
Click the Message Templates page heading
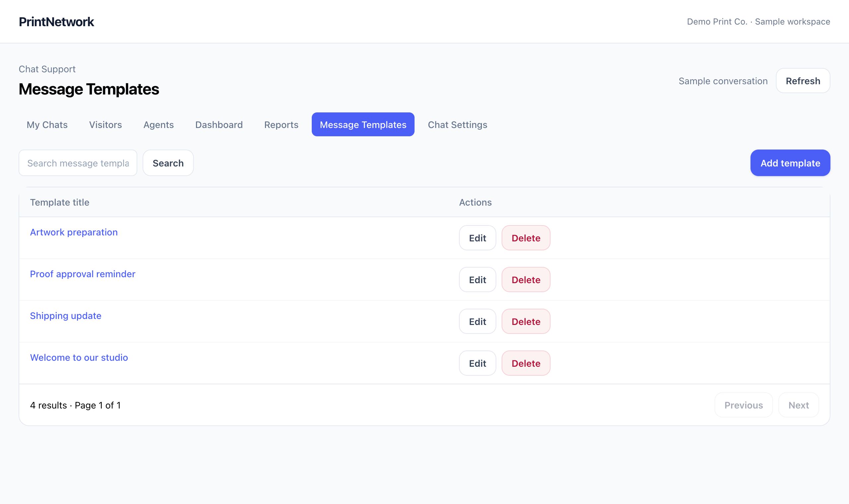[89, 89]
